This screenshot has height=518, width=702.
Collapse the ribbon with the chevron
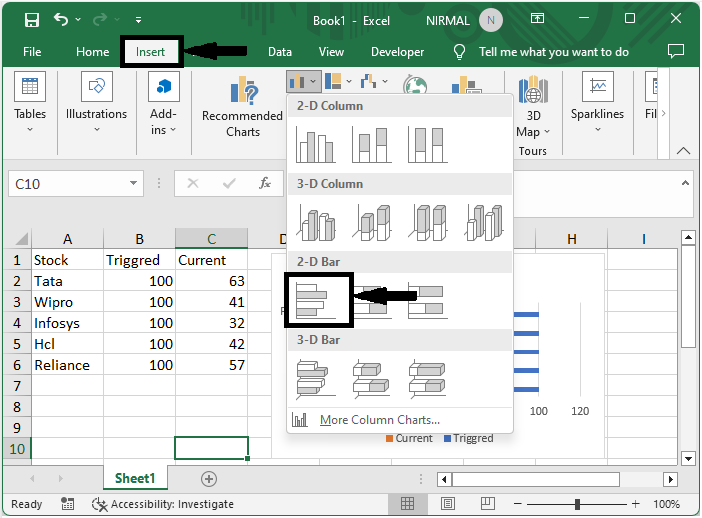(x=683, y=151)
